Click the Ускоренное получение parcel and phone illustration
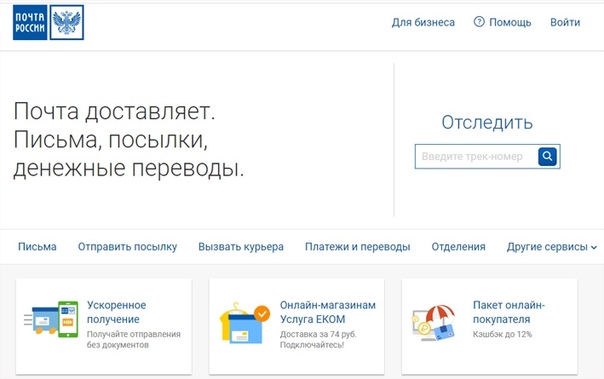The height and width of the screenshot is (379, 604). click(x=51, y=319)
